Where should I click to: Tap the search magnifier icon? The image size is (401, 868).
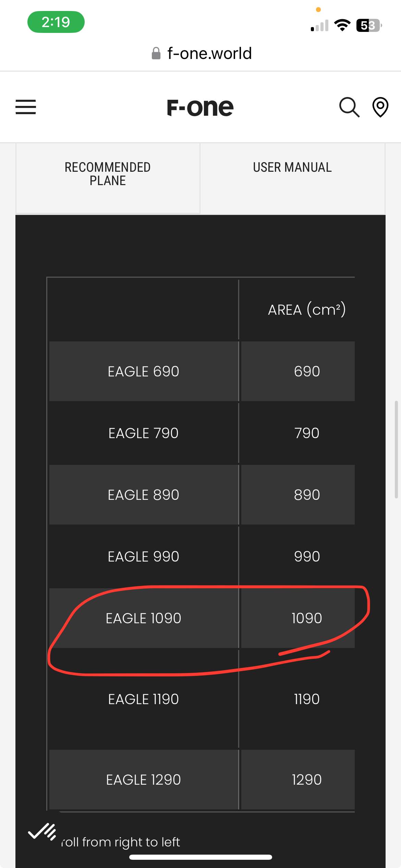(x=349, y=107)
